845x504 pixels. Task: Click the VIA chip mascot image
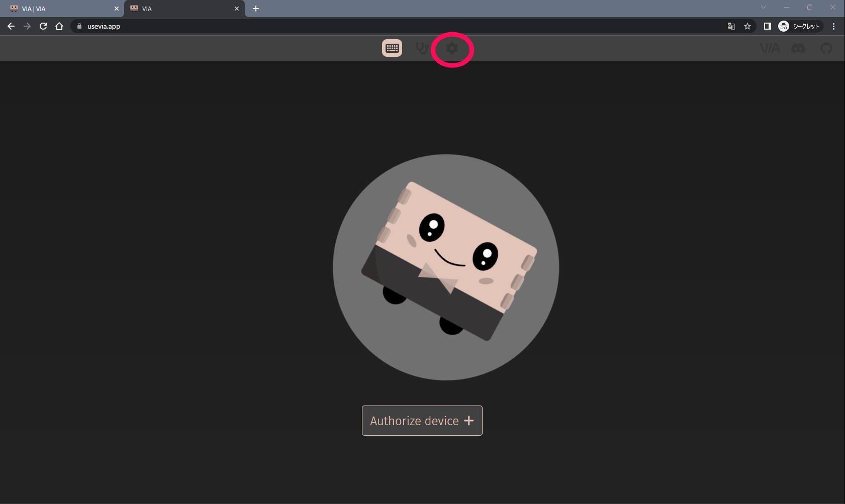point(446,267)
